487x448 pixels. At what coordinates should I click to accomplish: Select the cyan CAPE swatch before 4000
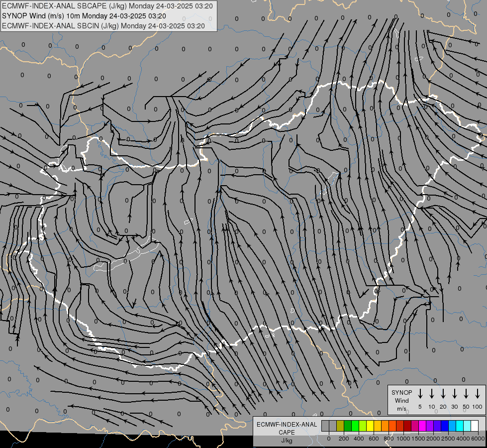point(459,426)
